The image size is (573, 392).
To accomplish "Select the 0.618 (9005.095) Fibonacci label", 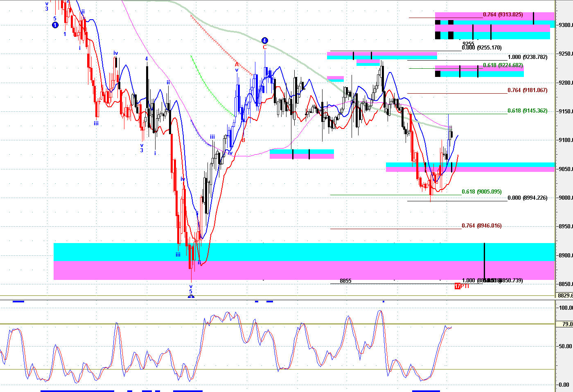I will pyautogui.click(x=481, y=192).
